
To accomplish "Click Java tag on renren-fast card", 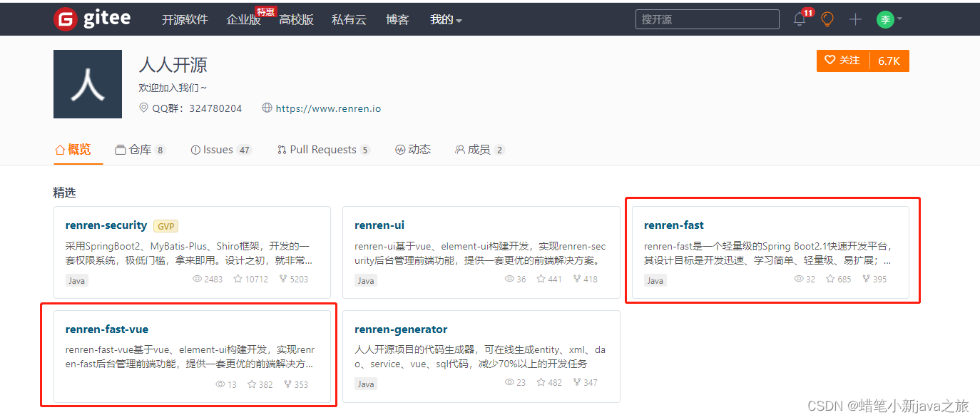I will pos(655,280).
